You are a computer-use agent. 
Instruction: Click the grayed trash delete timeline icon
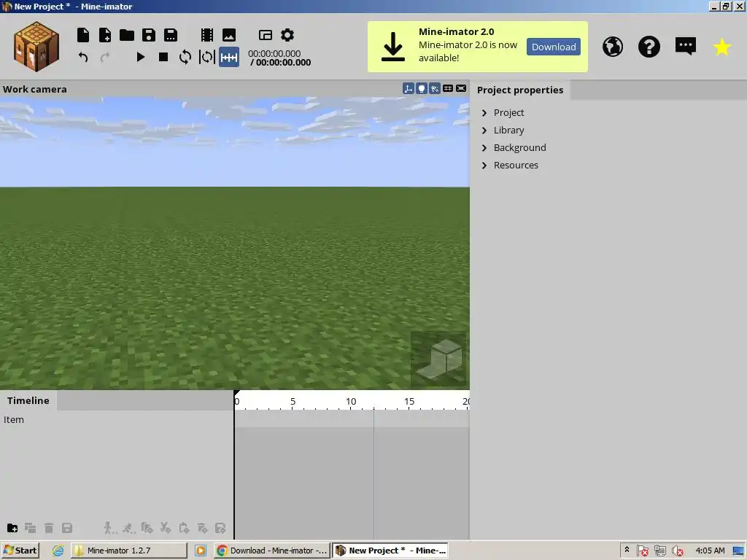tap(49, 528)
